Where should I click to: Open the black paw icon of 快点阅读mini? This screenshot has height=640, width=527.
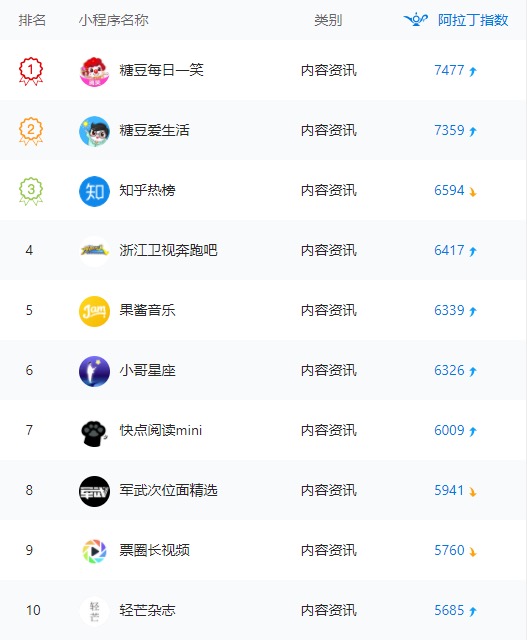(94, 431)
